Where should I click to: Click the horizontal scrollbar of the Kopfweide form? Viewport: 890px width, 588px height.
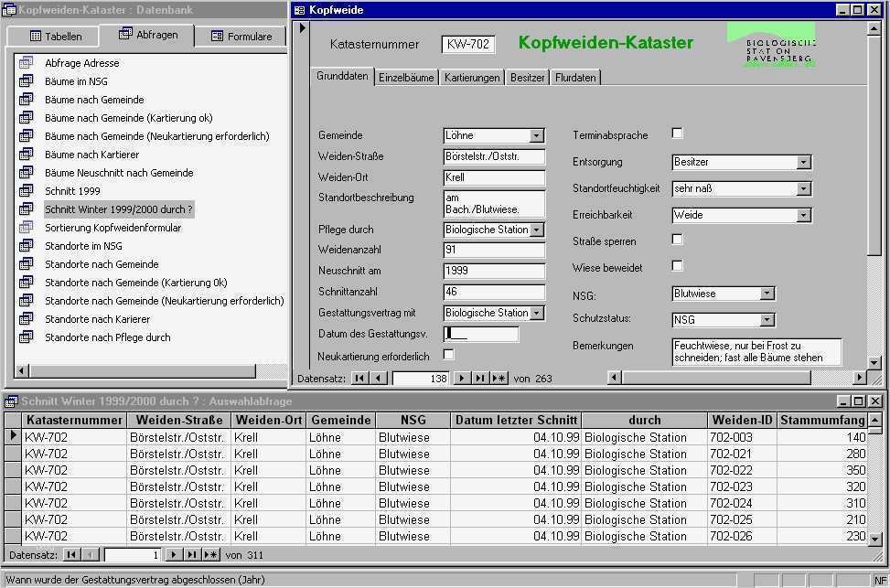[x=737, y=378]
